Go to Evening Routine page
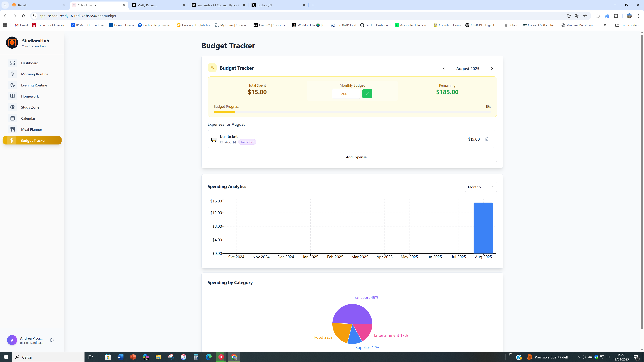The width and height of the screenshot is (644, 362). [x=32, y=85]
